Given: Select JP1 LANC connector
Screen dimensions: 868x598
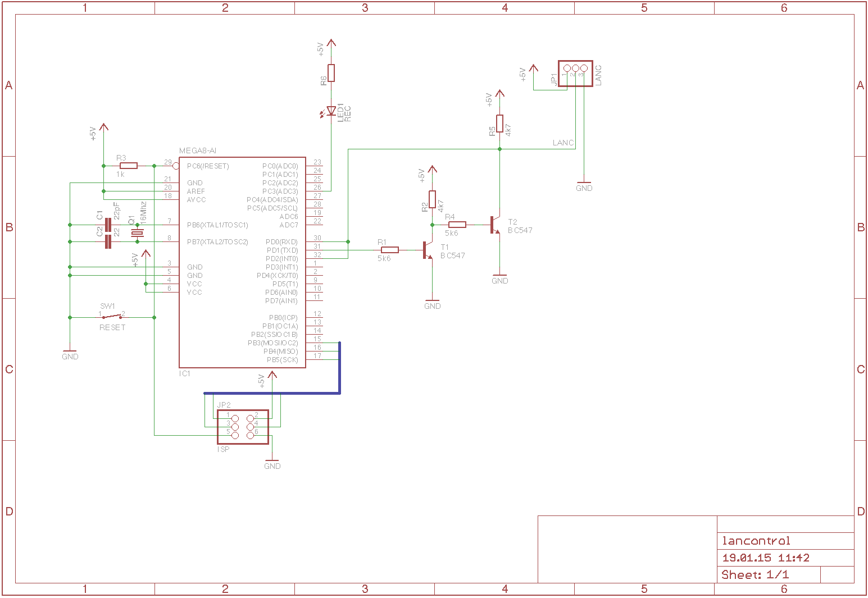Looking at the screenshot, I should [x=575, y=73].
